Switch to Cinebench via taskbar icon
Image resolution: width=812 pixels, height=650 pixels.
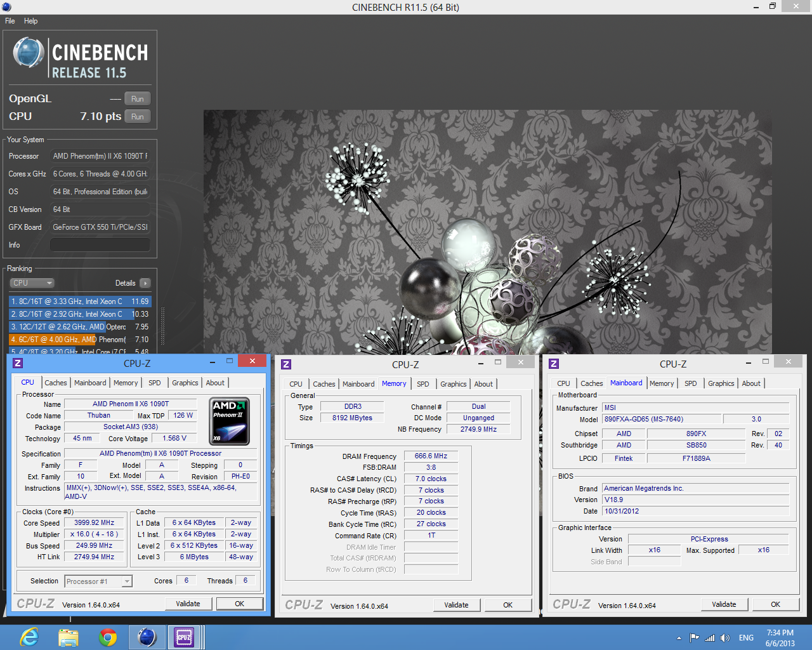tap(147, 637)
